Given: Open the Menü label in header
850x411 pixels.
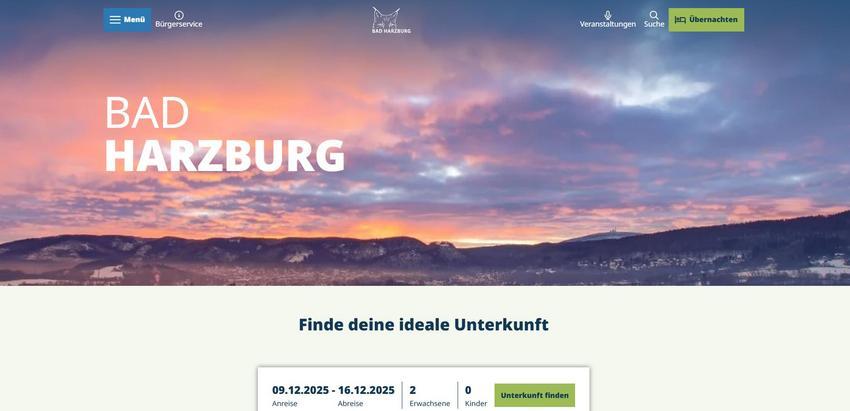Looking at the screenshot, I should click(x=134, y=20).
